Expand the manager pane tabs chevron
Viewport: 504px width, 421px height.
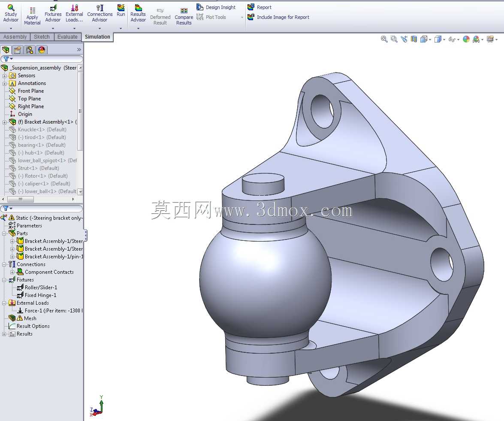(79, 49)
